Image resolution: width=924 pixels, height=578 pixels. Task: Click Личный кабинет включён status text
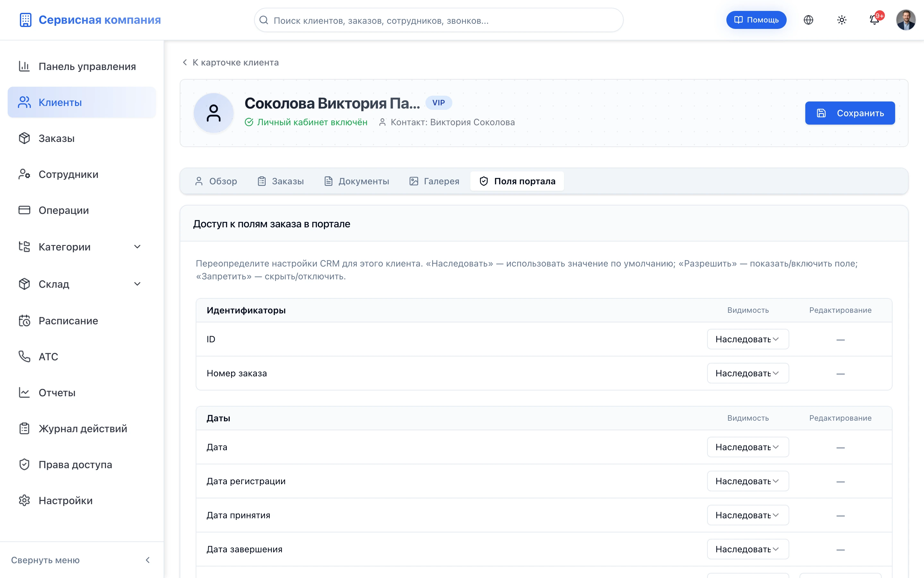(312, 122)
